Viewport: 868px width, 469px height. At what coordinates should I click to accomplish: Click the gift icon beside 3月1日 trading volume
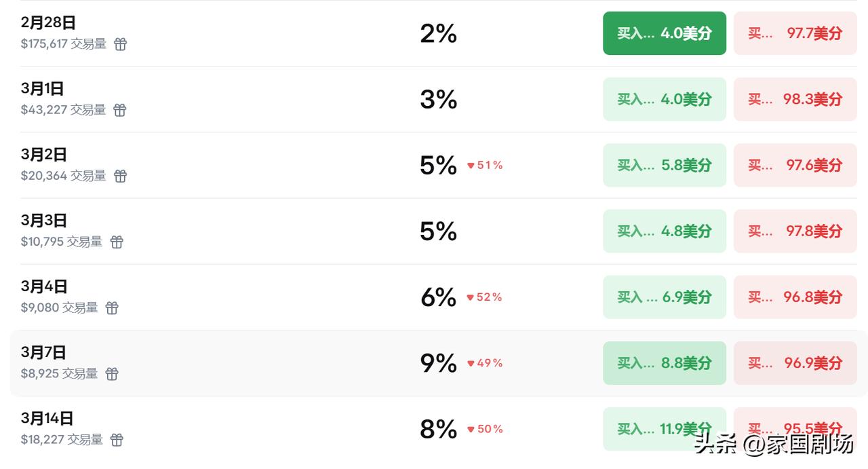[119, 110]
